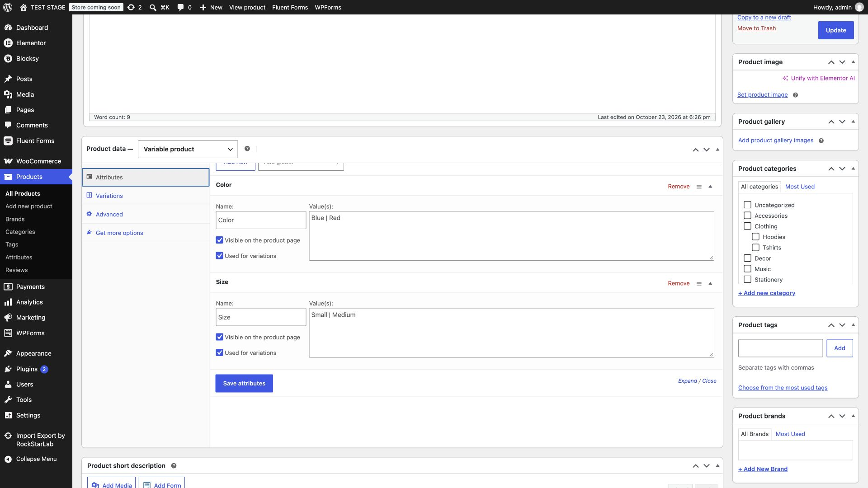This screenshot has height=488, width=868.
Task: Uncheck Size Visible on the product page
Action: click(x=220, y=337)
